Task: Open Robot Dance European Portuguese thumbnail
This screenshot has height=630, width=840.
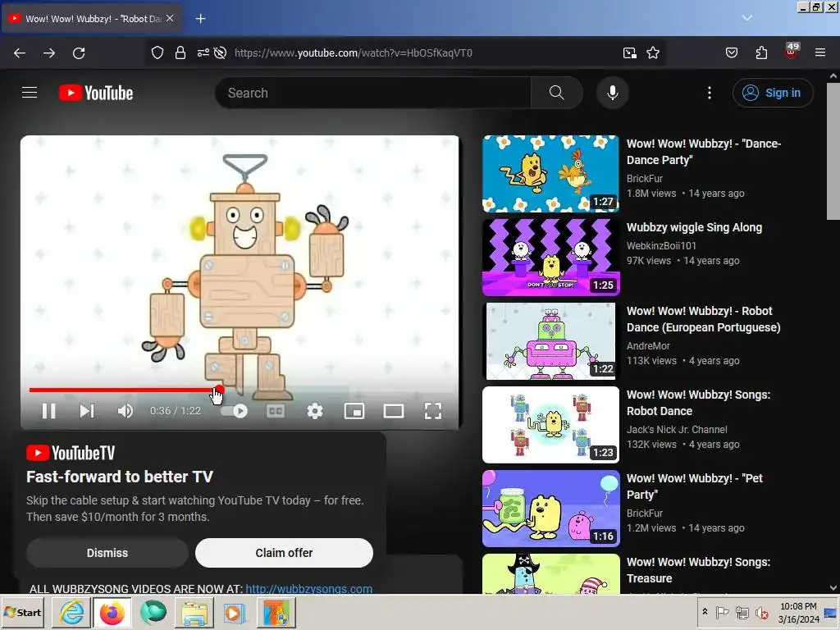Action: pos(550,340)
